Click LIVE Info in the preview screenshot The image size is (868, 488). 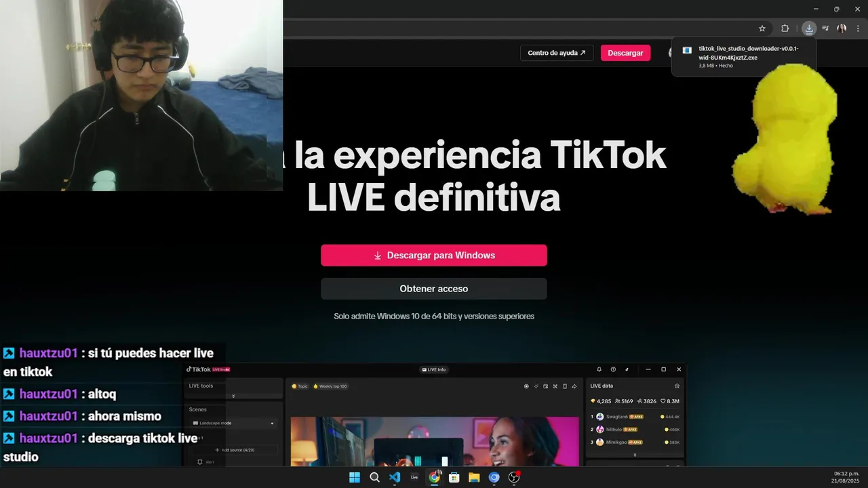click(x=433, y=369)
